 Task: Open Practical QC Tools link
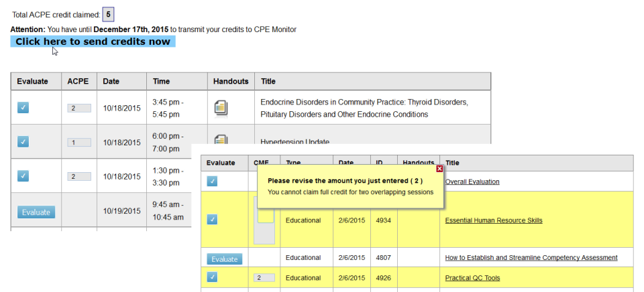click(472, 278)
